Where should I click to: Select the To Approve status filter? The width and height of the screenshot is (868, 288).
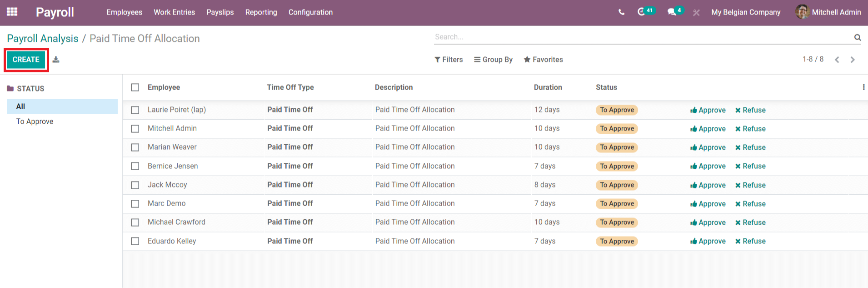(35, 121)
